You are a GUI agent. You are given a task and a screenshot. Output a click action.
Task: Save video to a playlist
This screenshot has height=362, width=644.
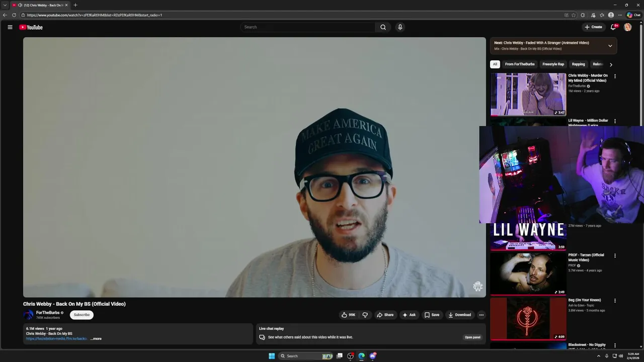(432, 315)
